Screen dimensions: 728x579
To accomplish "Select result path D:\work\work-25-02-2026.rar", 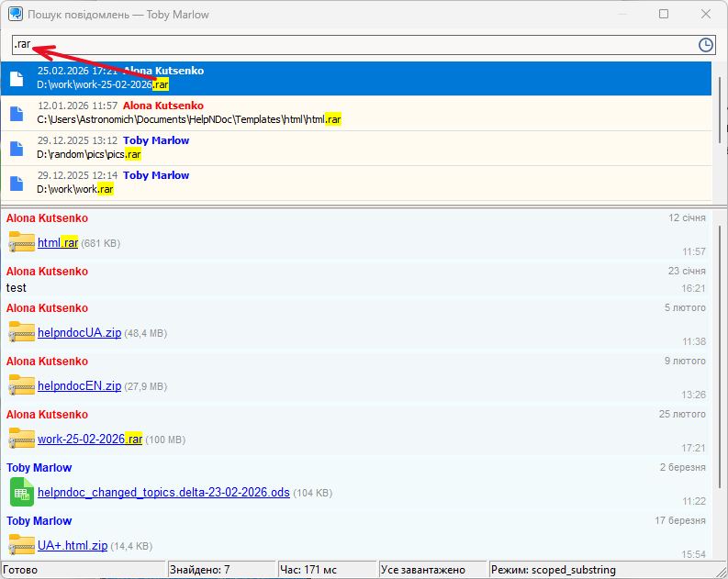I will (103, 84).
